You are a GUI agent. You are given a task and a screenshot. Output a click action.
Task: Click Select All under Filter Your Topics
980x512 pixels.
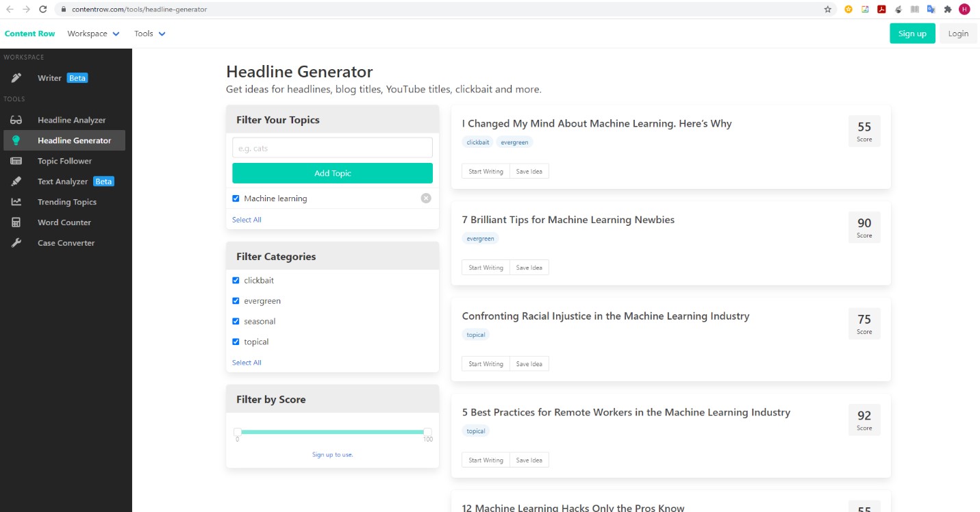[x=247, y=220]
